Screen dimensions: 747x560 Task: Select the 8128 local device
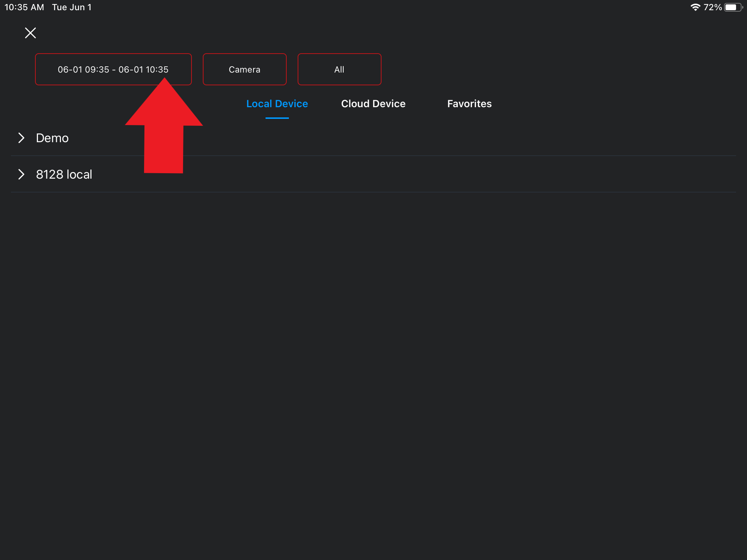tap(64, 174)
